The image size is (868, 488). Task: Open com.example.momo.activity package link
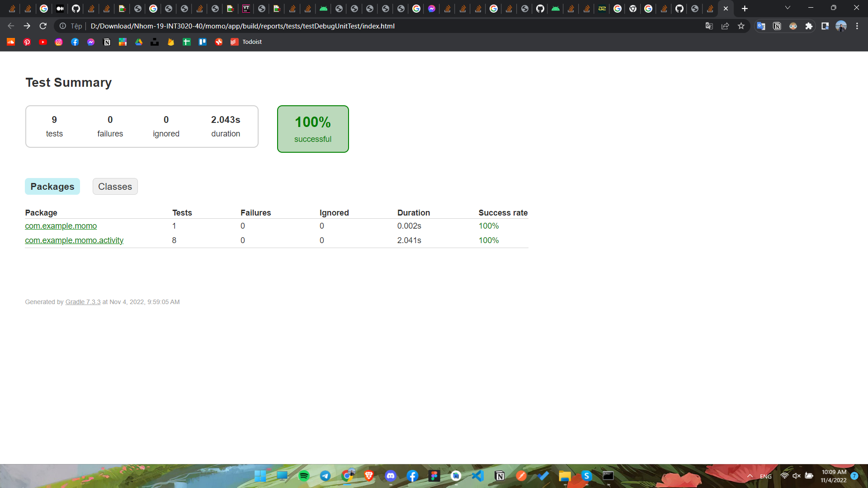click(x=74, y=240)
